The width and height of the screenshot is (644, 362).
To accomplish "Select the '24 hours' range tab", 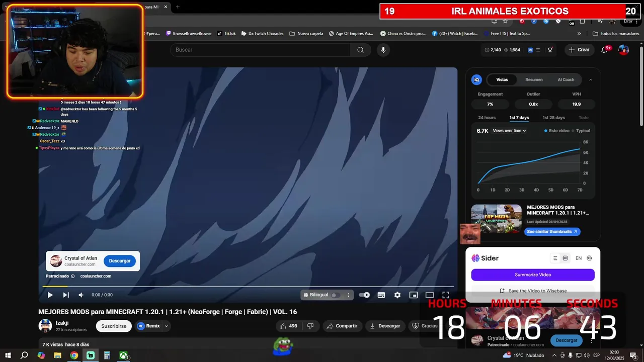I will 487,118.
